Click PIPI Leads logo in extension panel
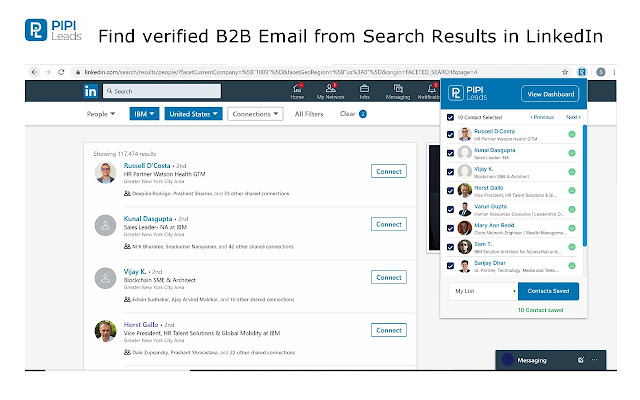The height and width of the screenshot is (400, 640). [468, 93]
